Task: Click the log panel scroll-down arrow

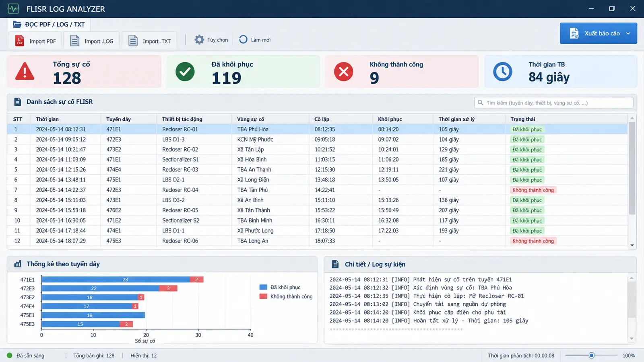Action: pos(632,339)
